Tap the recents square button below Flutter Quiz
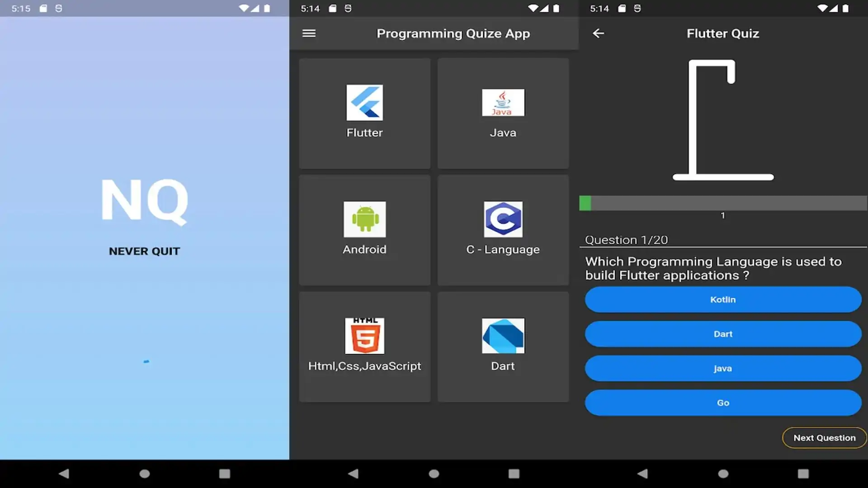 [x=803, y=474]
